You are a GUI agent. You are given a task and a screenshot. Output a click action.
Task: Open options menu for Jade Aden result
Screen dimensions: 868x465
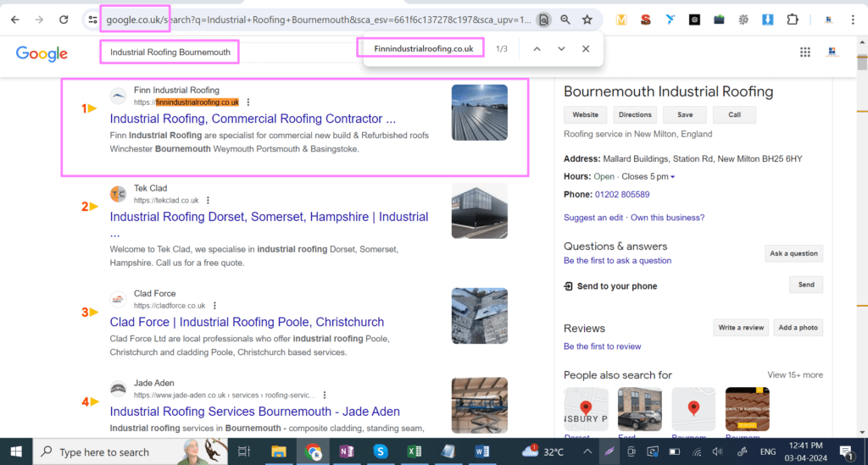pyautogui.click(x=325, y=395)
